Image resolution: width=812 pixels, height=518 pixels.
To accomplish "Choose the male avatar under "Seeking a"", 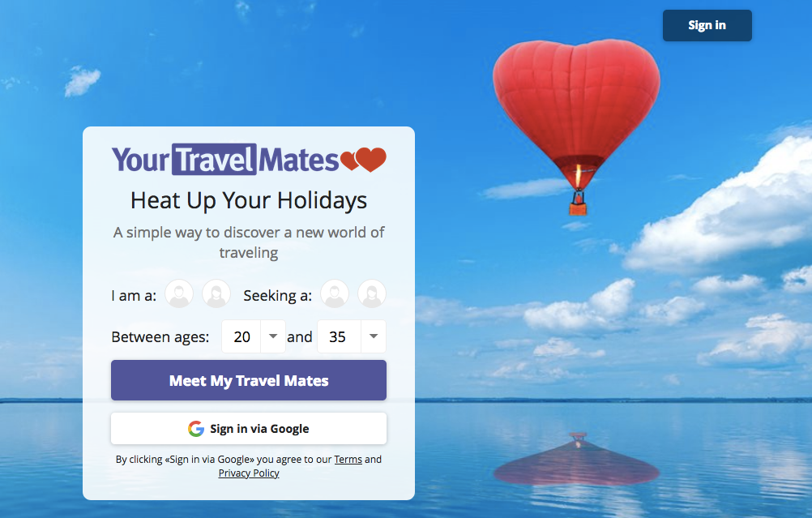I will point(335,293).
